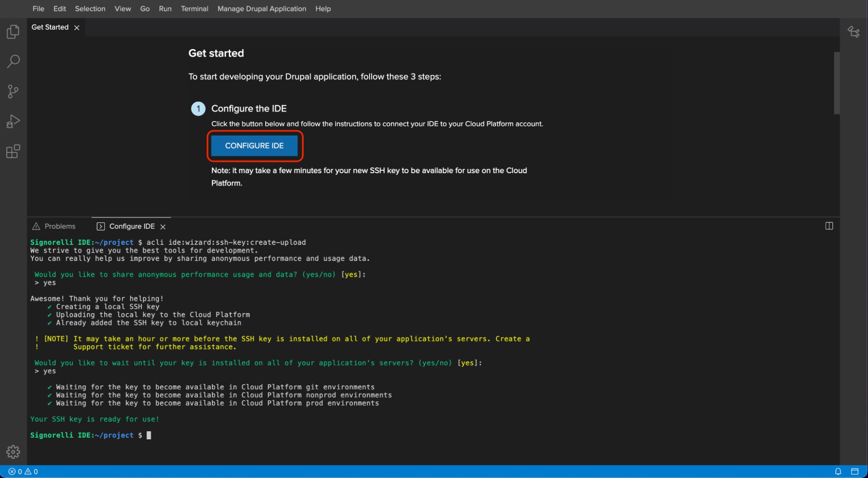This screenshot has height=478, width=868.
Task: Open the Run menu
Action: (165, 9)
